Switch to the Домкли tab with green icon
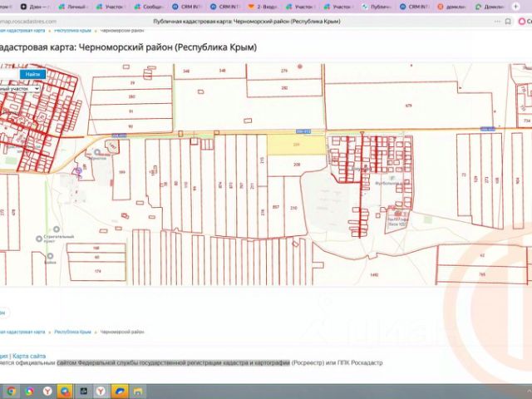Screen dimensions: 532x399 (490, 7)
